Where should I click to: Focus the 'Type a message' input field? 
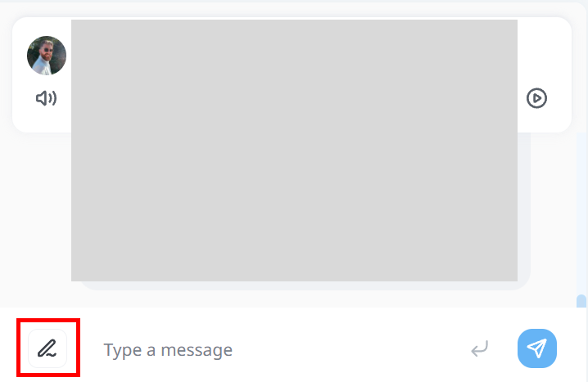coord(278,350)
